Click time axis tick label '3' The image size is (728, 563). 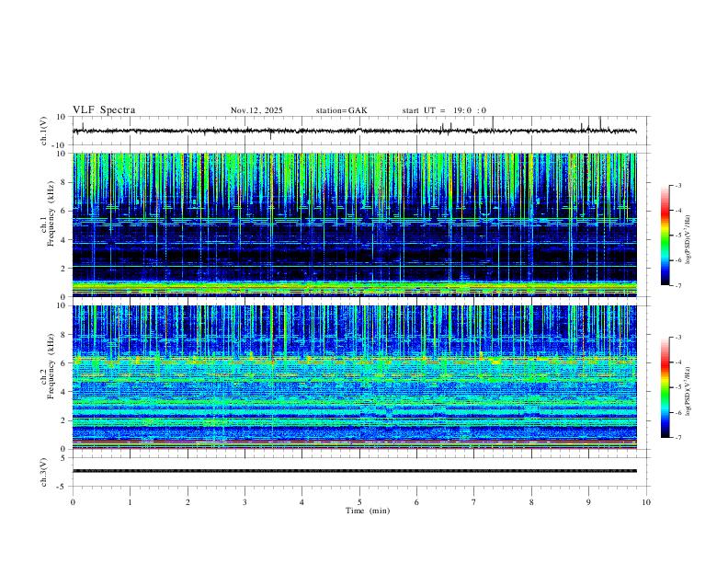[x=245, y=502]
